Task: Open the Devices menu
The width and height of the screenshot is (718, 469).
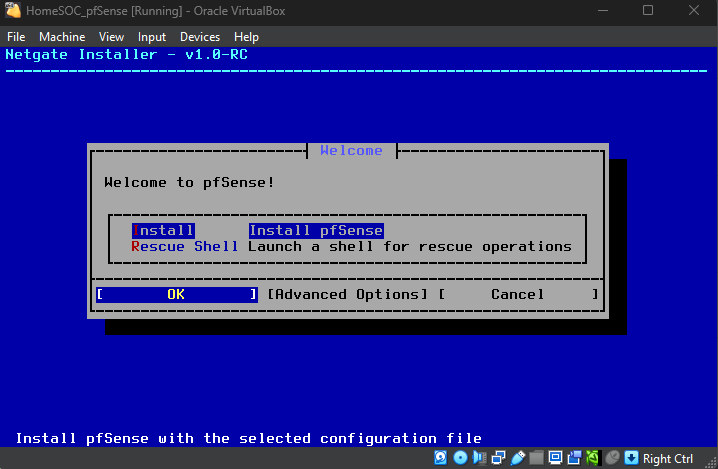Action: (200, 37)
